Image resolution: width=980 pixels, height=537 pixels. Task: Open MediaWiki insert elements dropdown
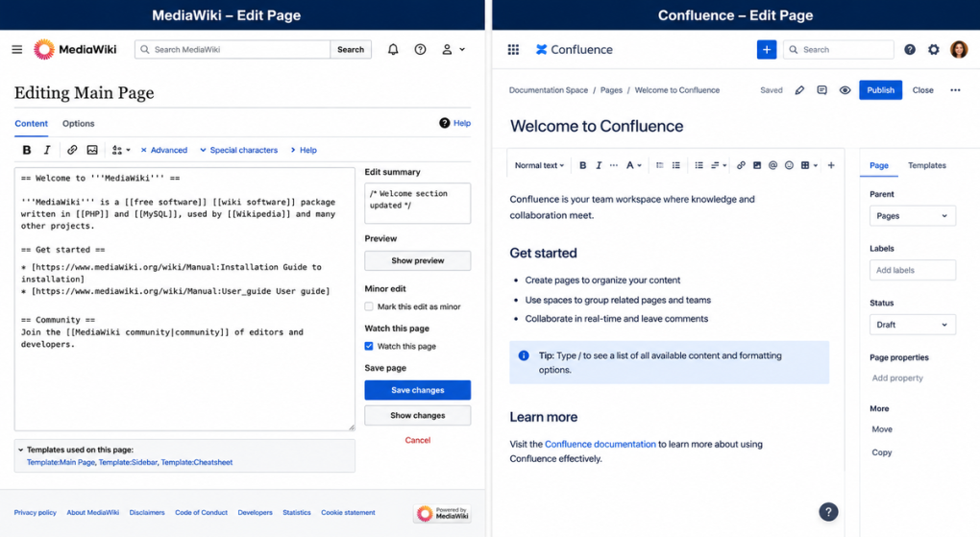point(121,150)
